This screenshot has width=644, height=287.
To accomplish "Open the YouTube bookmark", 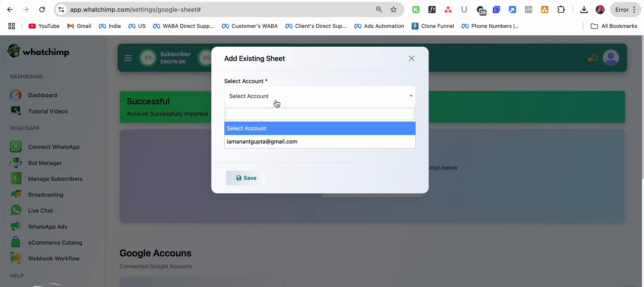I will click(44, 26).
